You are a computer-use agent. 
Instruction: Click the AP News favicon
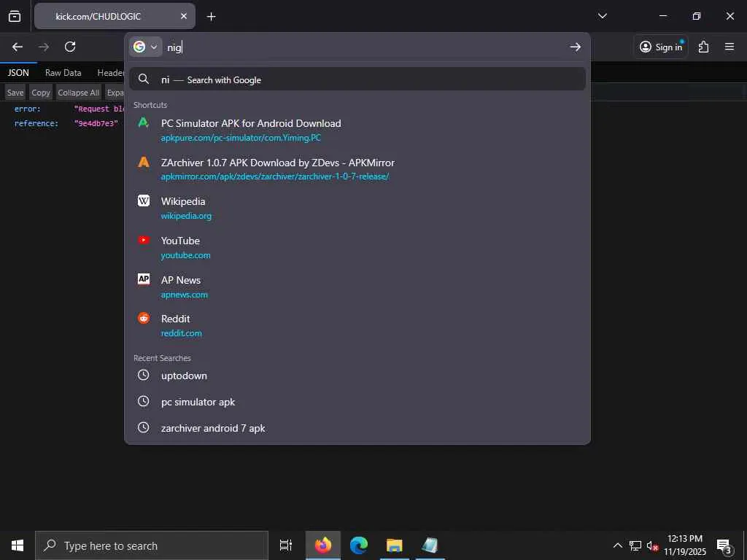pos(144,279)
